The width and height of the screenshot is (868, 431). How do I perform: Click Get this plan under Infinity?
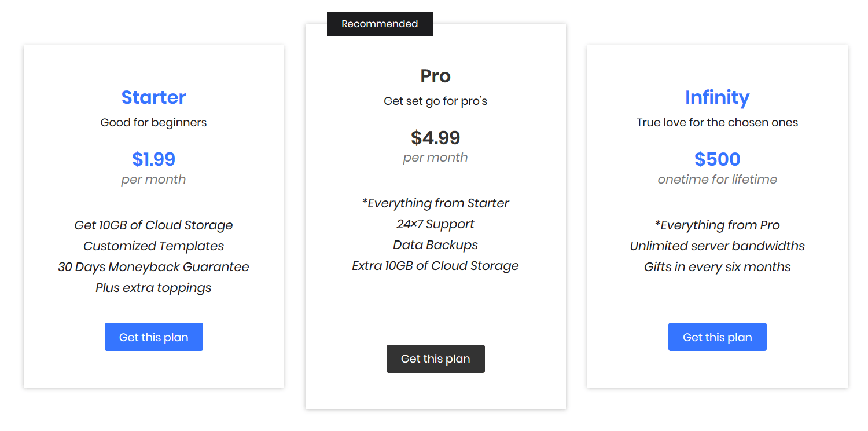pyautogui.click(x=717, y=337)
